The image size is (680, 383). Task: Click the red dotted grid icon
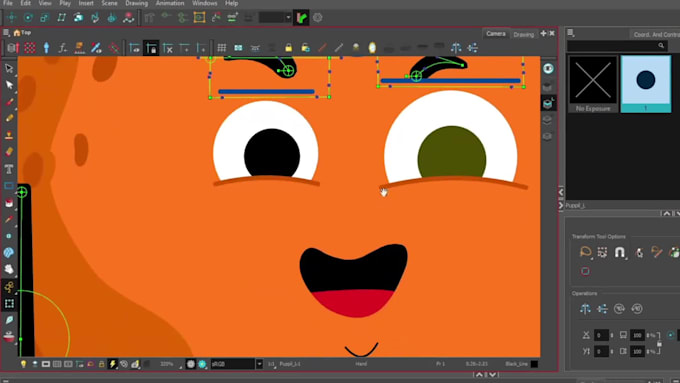pyautogui.click(x=30, y=48)
